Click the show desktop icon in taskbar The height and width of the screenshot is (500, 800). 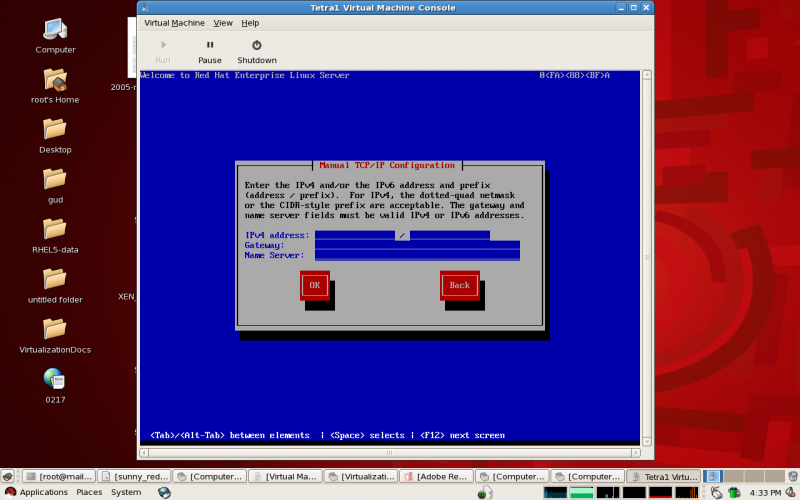(8, 477)
